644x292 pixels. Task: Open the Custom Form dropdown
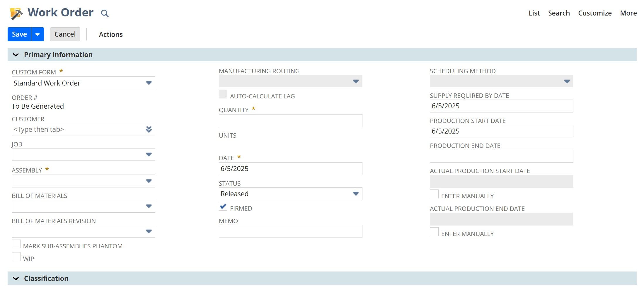(x=149, y=83)
